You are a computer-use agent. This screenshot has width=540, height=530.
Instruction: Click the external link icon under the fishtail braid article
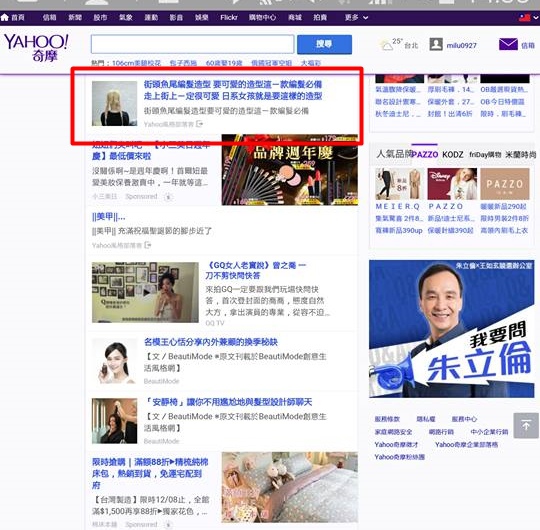coord(199,124)
